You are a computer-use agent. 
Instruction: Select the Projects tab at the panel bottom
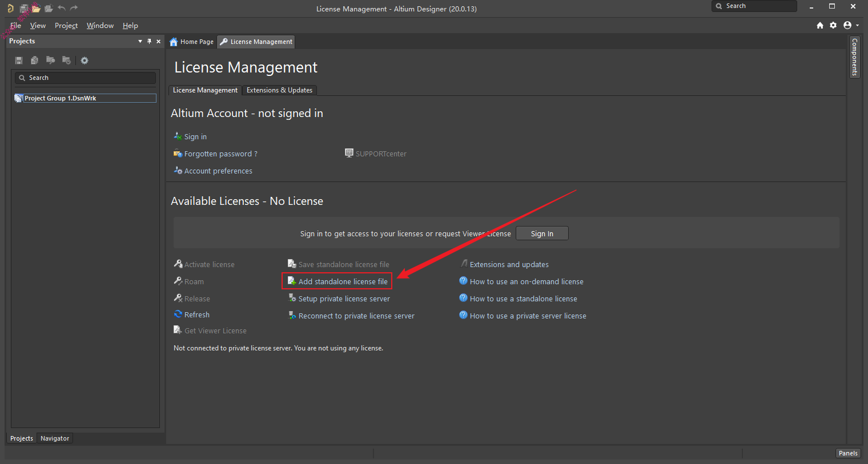pos(22,438)
